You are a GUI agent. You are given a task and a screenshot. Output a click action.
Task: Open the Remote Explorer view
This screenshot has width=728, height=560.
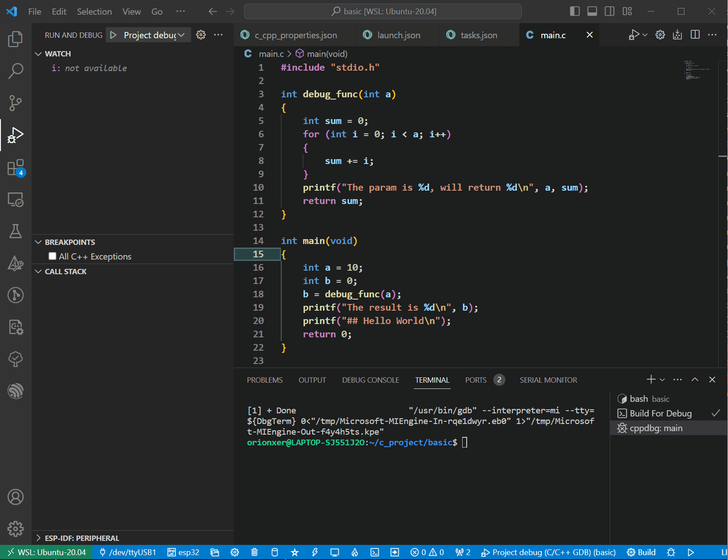[16, 200]
